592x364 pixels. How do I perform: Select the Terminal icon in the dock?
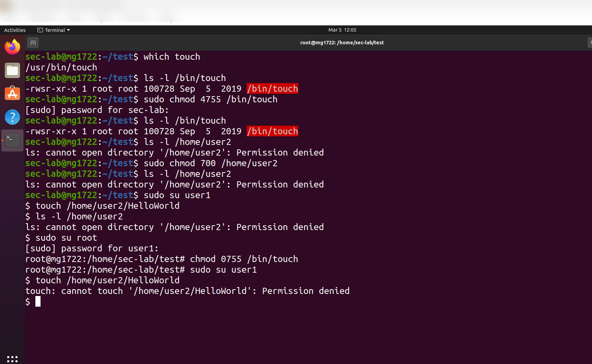coord(12,140)
